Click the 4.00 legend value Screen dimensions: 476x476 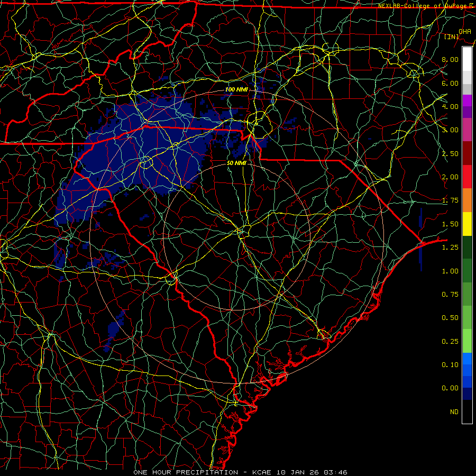click(450, 106)
